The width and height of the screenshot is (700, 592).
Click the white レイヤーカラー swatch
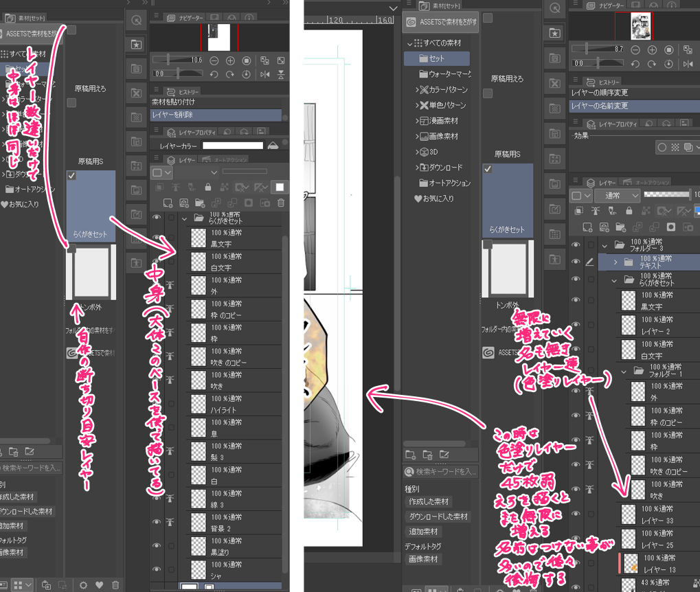point(233,146)
